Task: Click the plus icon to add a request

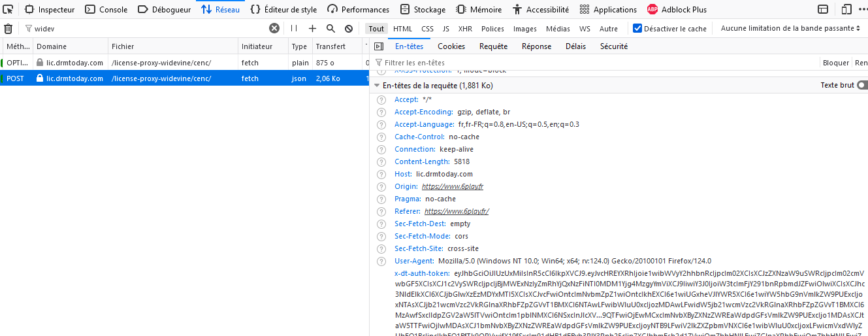Action: [x=312, y=29]
